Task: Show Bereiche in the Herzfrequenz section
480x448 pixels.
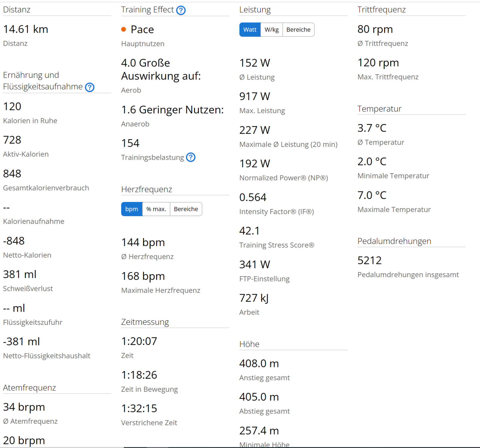Action: coord(186,209)
